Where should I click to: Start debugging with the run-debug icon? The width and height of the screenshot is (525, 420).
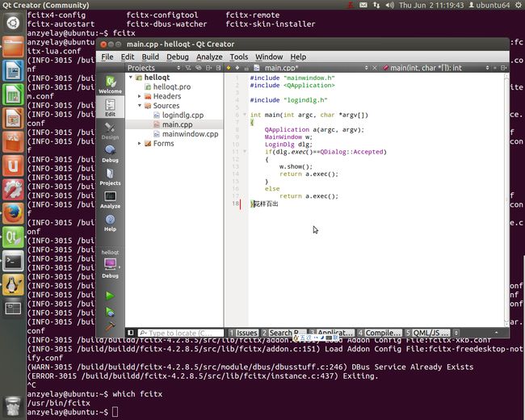[x=110, y=311]
